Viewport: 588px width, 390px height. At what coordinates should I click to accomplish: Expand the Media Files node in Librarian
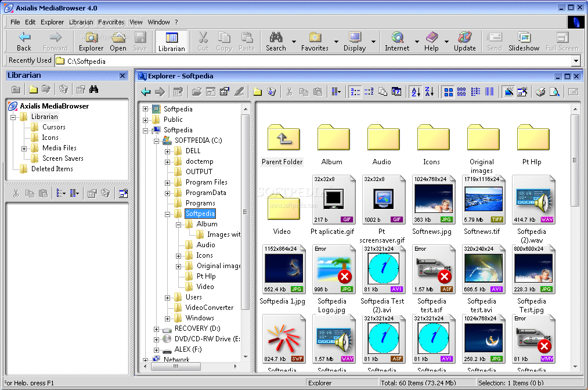tap(24, 149)
